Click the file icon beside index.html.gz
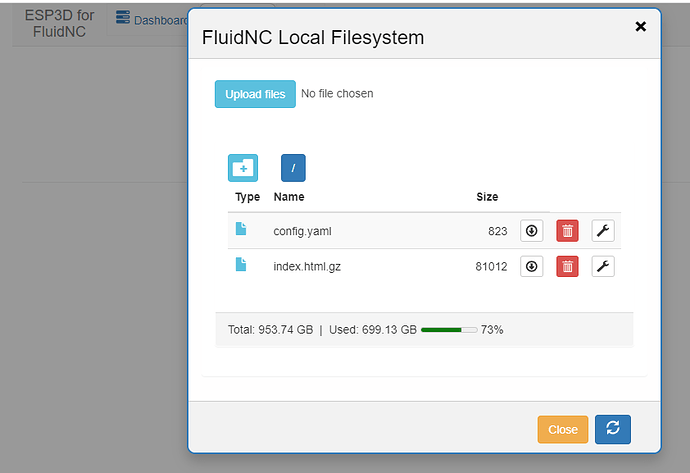Image resolution: width=690 pixels, height=473 pixels. coord(241,264)
